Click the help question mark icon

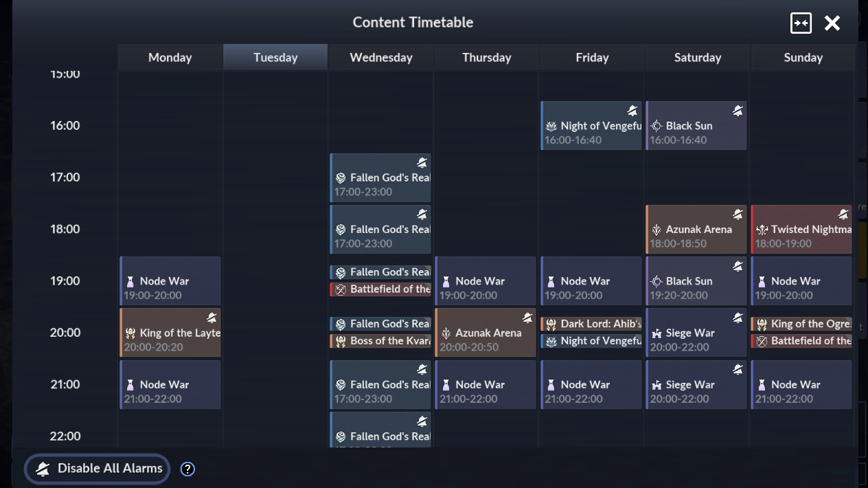187,469
